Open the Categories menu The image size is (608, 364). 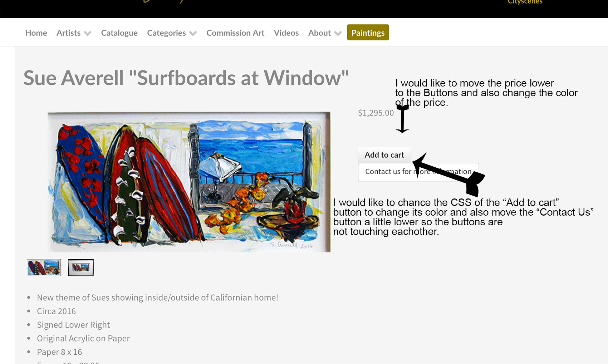coord(166,33)
